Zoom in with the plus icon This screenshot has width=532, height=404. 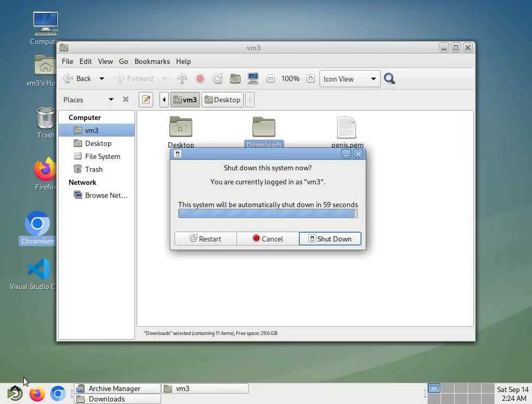click(x=311, y=79)
